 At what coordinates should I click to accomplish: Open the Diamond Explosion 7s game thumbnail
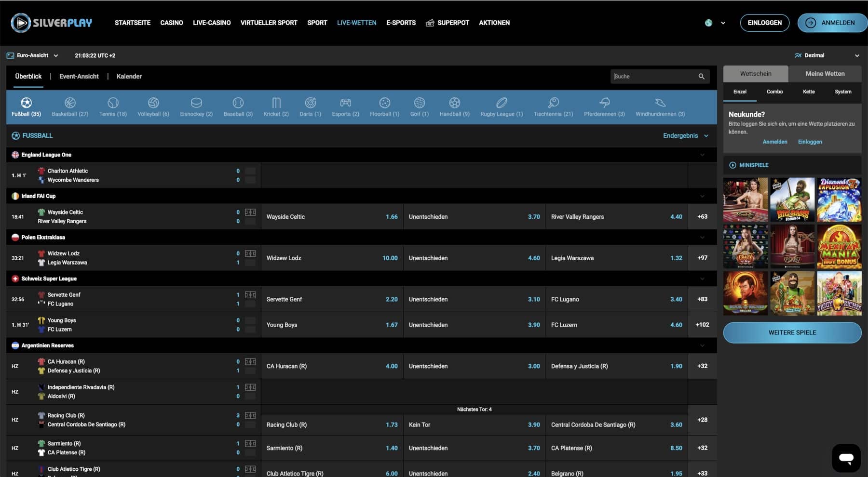(839, 199)
